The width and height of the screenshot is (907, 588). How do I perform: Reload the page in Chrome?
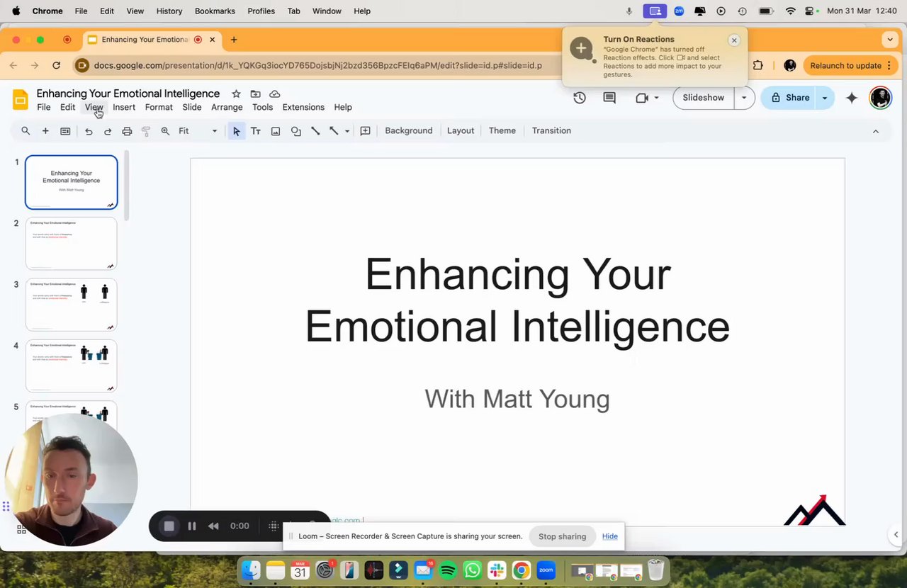pyautogui.click(x=56, y=65)
